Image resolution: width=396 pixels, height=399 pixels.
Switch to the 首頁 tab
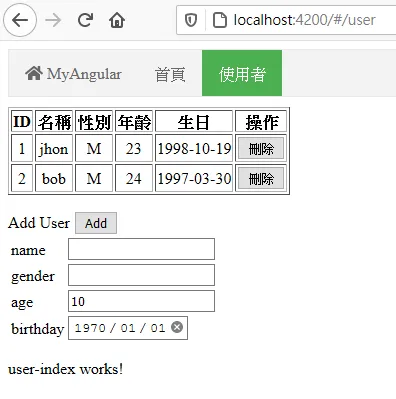click(x=170, y=74)
